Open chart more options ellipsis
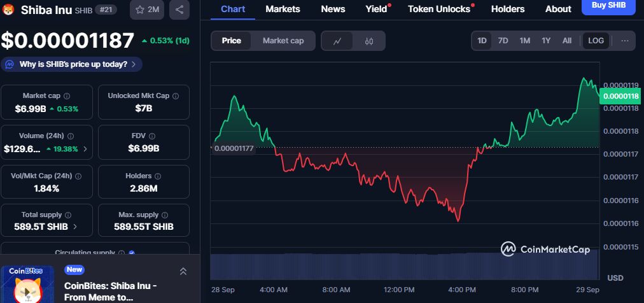644x303 pixels. coord(625,41)
